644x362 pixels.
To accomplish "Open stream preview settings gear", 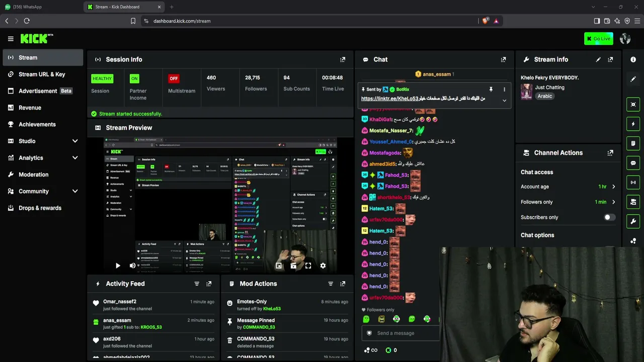I will (x=323, y=266).
